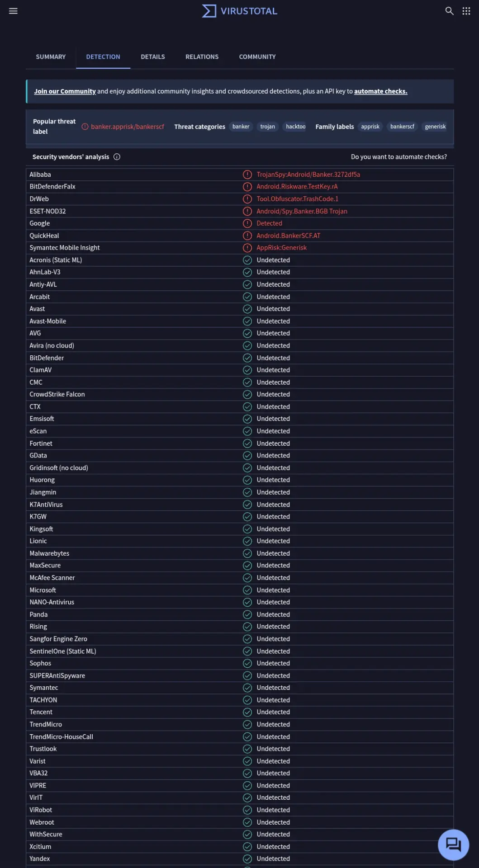Select the bankerscf family label tag
Screen dimensions: 479x868
(402, 127)
